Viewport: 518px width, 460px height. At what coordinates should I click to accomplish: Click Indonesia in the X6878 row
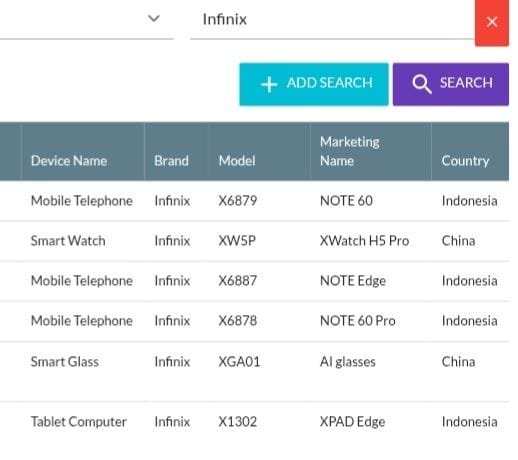(x=469, y=321)
